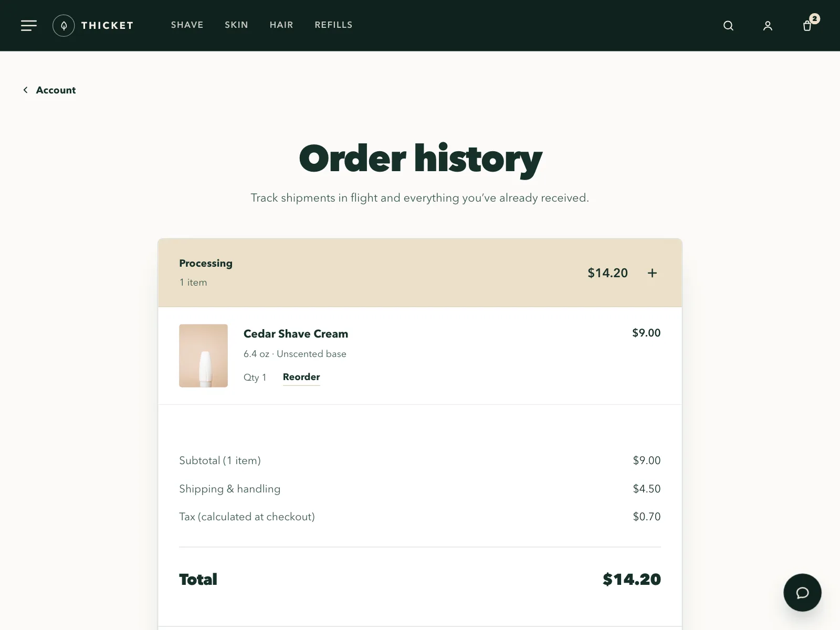
Task: Return to Account page link
Action: pos(56,90)
